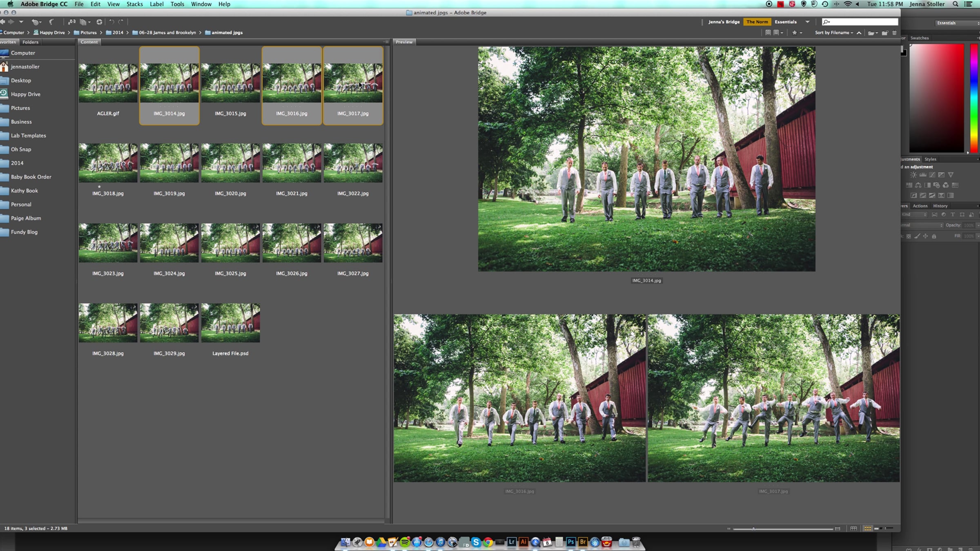Switch to view content as thumbnails
This screenshot has width=980, height=551.
pos(867,529)
